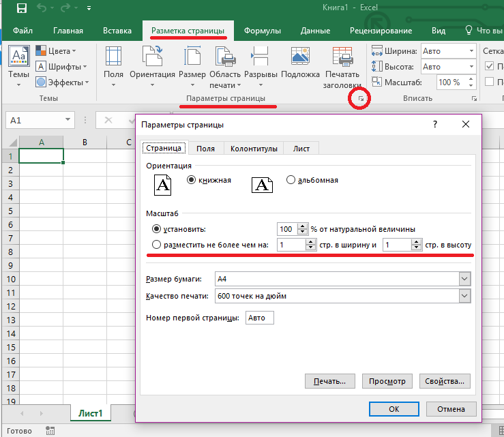Confirm dialog with OK button

394,409
